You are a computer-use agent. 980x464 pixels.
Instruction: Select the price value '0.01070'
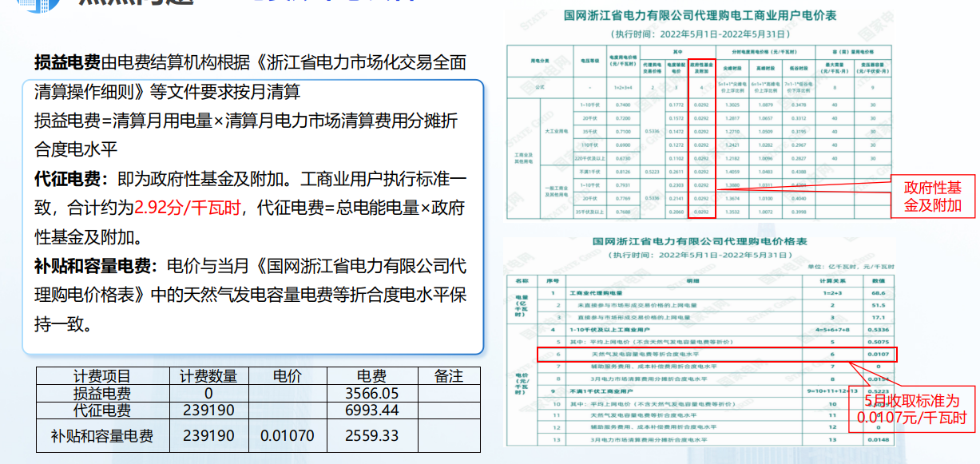tap(288, 436)
